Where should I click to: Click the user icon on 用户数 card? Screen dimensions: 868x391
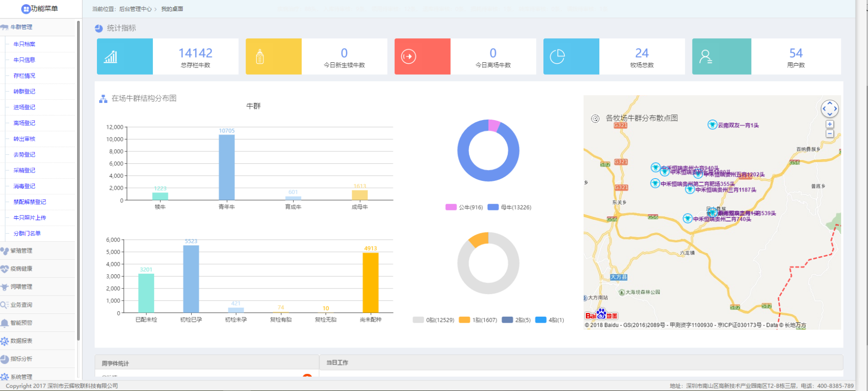point(705,57)
